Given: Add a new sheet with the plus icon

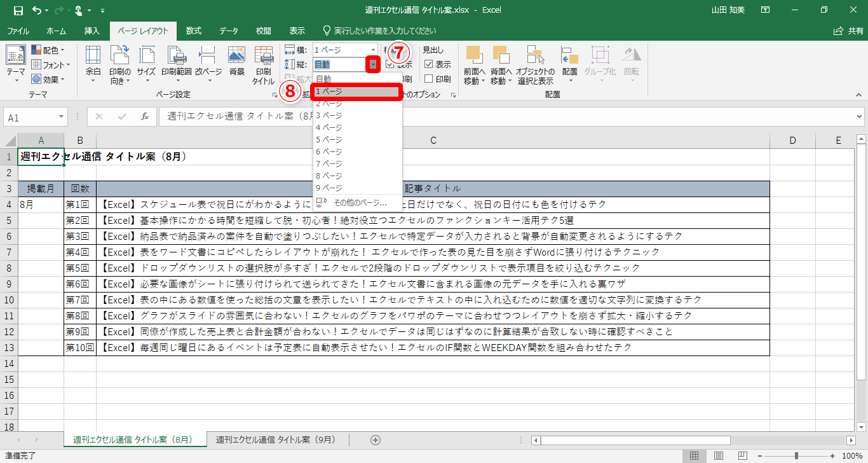Looking at the screenshot, I should pyautogui.click(x=376, y=439).
